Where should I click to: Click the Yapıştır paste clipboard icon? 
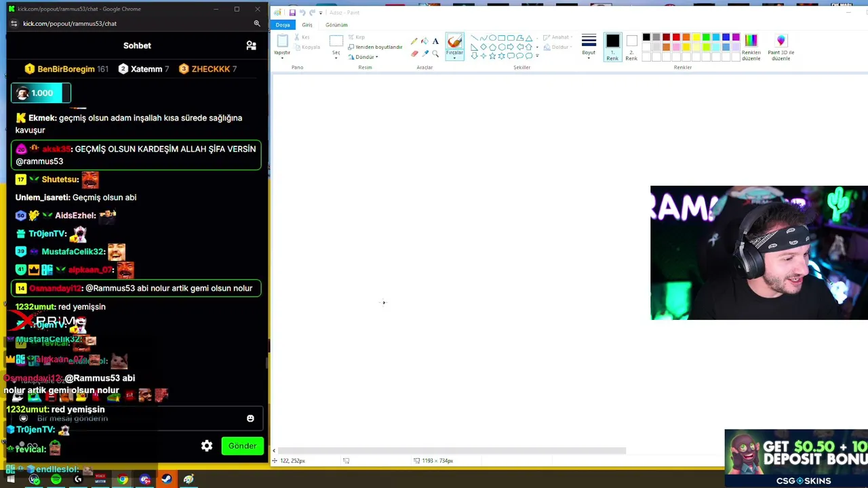(282, 41)
